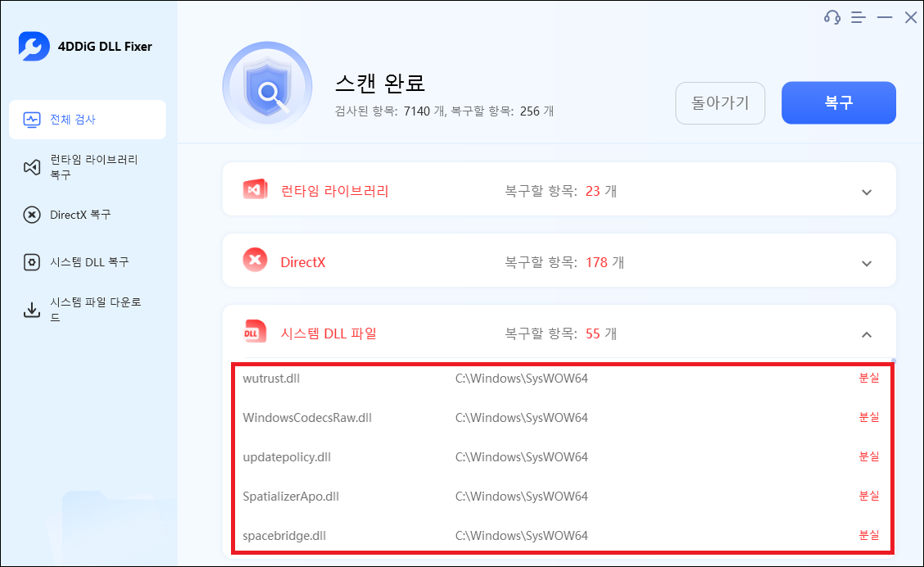Click the 분실 status for wutrust.dll
This screenshot has height=567, width=924.
(868, 378)
